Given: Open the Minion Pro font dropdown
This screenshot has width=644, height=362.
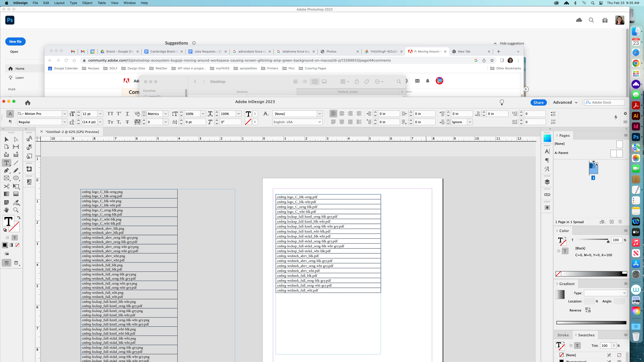Looking at the screenshot, I should 65,114.
